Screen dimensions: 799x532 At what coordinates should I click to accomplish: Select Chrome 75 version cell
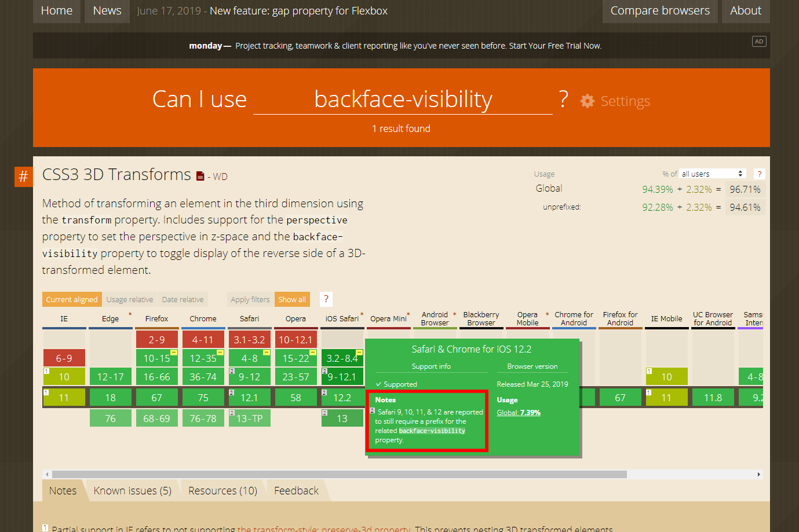click(x=203, y=398)
